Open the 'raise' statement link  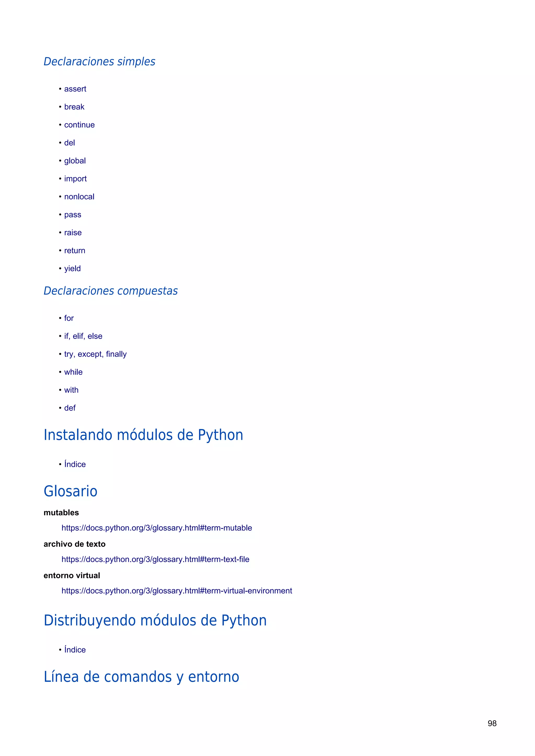(73, 233)
